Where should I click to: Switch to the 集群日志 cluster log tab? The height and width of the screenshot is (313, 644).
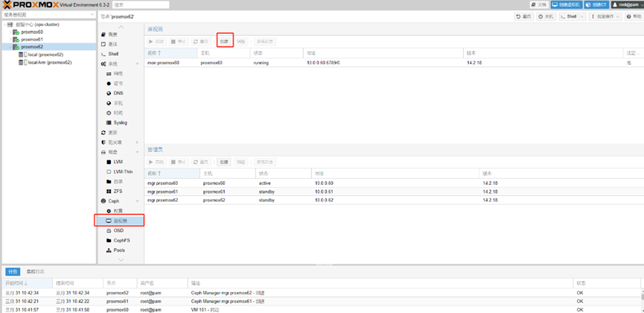click(35, 272)
